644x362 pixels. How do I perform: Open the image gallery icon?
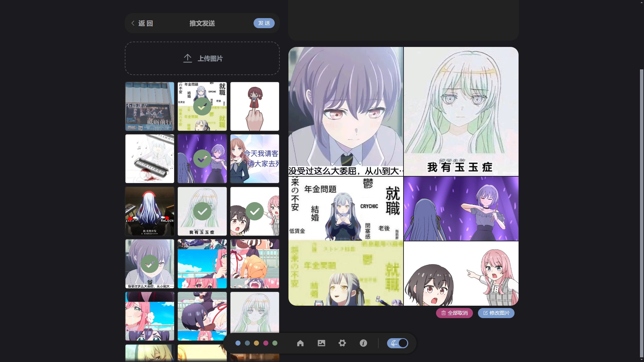321,343
